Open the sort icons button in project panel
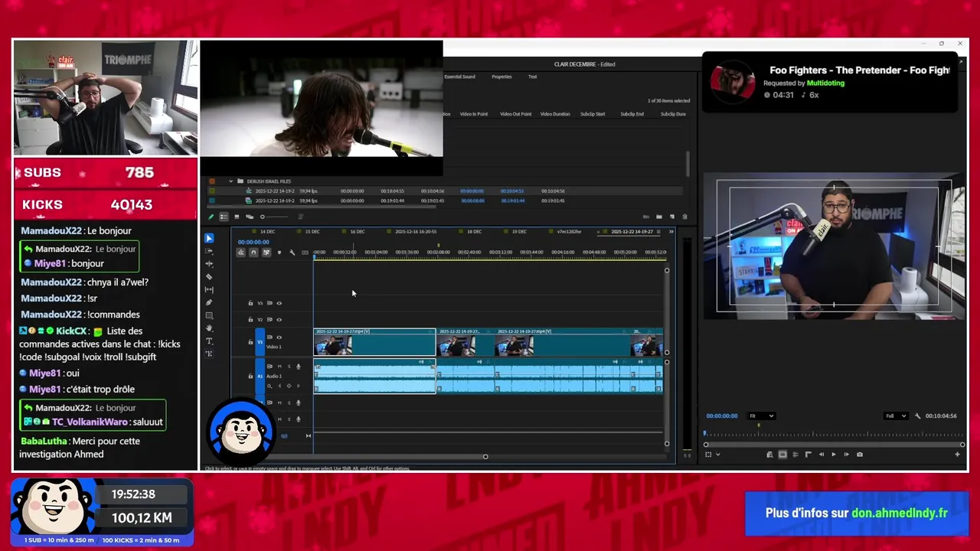Viewport: 980px width, 551px height. pyautogui.click(x=301, y=217)
